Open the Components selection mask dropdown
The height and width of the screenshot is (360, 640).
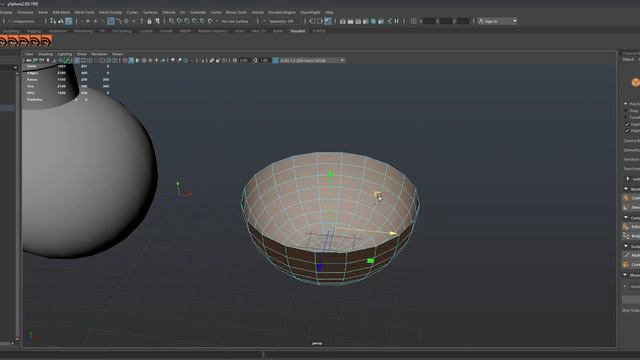tap(24, 21)
